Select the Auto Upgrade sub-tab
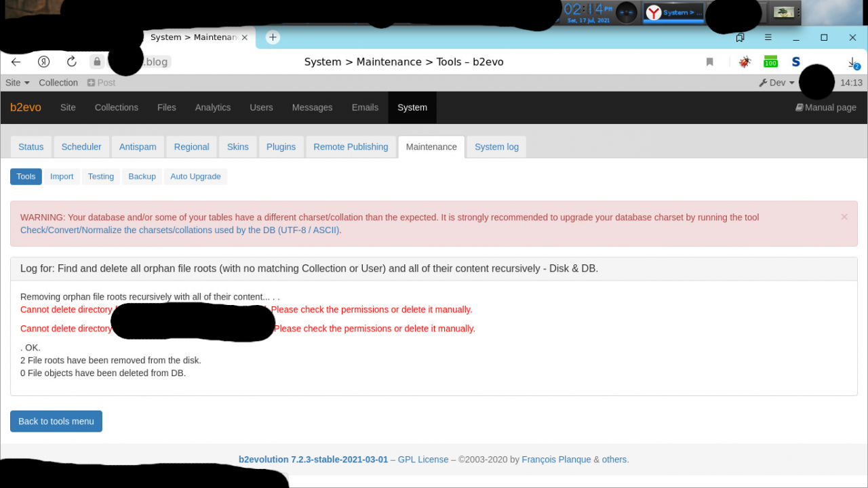This screenshot has width=868, height=488. pos(195,176)
